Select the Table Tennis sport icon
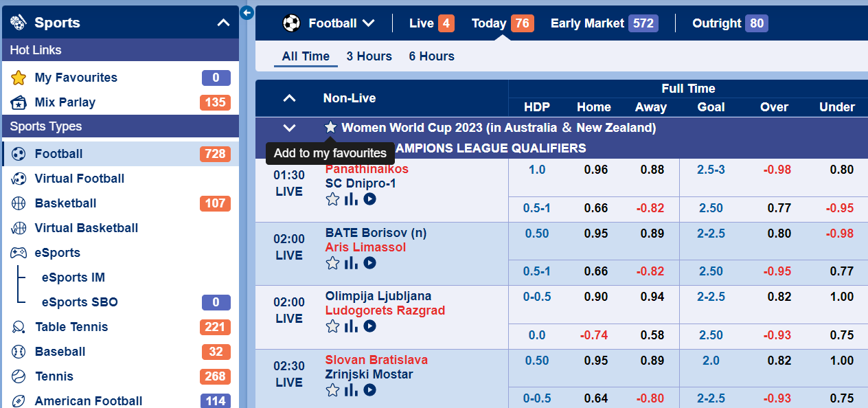This screenshot has width=868, height=408. 19,327
